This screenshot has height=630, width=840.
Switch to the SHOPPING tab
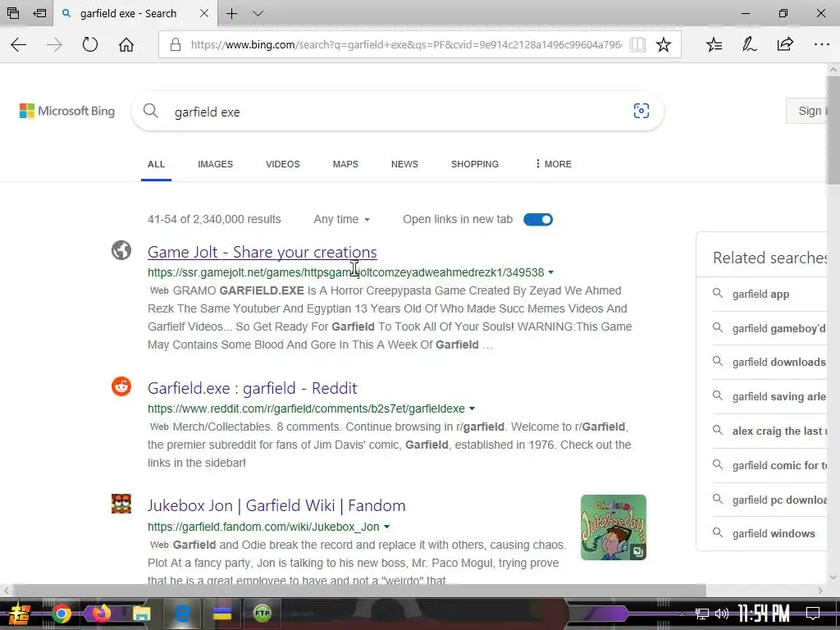coord(475,164)
